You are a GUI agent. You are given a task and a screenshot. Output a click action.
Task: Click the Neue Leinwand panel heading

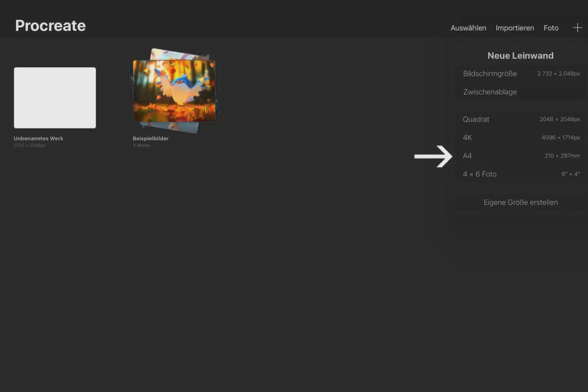pyautogui.click(x=520, y=56)
